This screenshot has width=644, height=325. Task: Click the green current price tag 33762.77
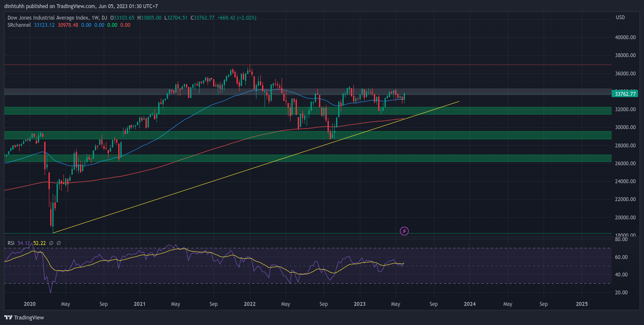[x=624, y=94]
